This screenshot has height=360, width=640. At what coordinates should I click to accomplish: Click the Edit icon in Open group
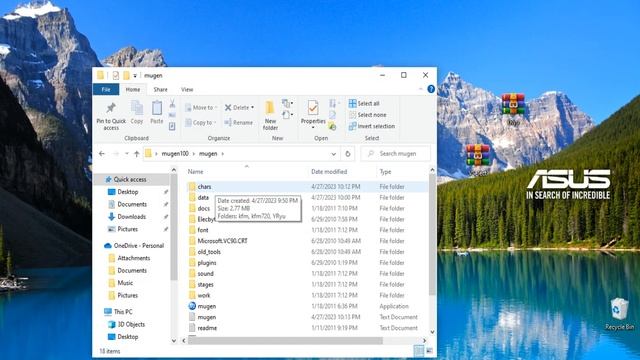pyautogui.click(x=333, y=115)
